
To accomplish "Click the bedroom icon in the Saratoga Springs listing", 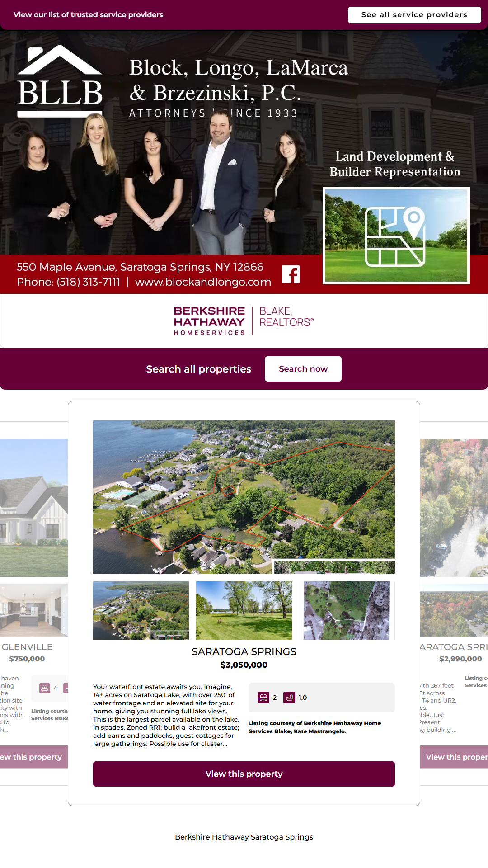I will pos(263,698).
